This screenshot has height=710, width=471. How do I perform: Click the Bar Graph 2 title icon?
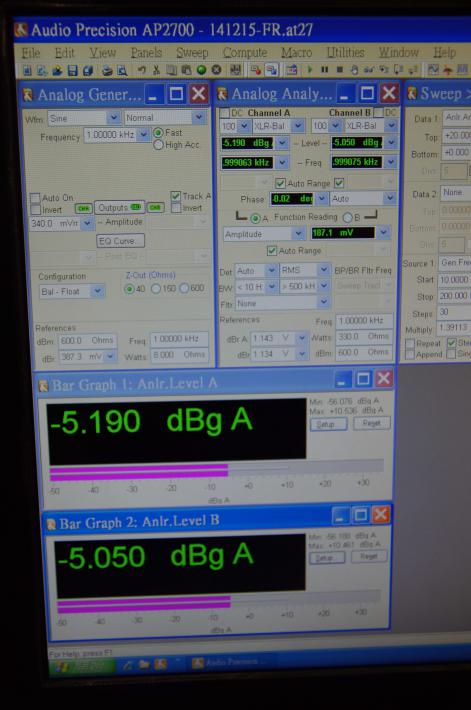(51, 524)
